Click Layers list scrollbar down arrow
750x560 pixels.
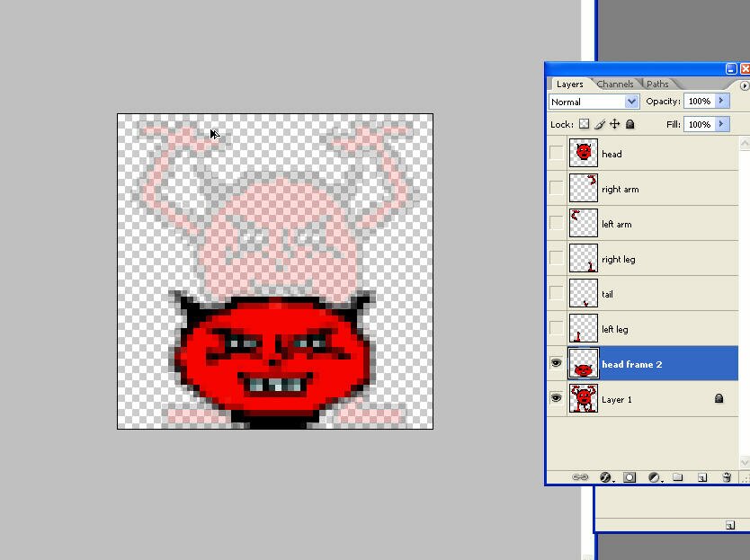click(x=745, y=462)
